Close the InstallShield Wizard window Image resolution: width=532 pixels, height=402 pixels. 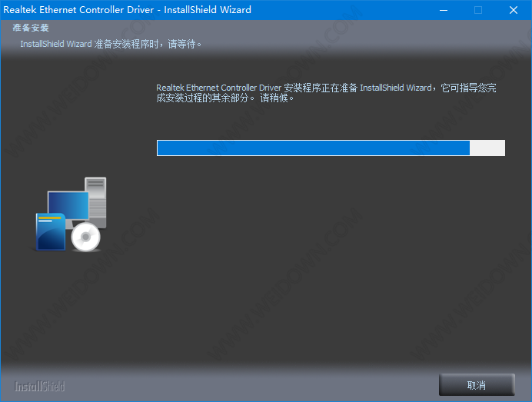pos(514,10)
